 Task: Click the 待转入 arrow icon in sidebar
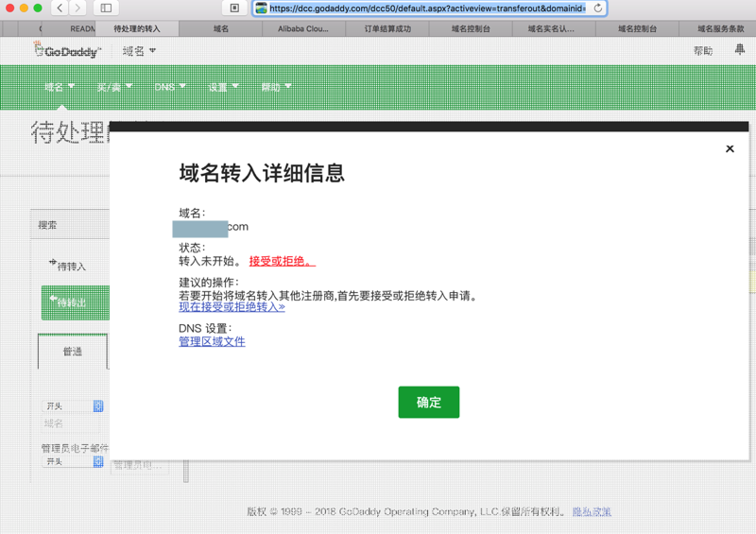click(53, 263)
